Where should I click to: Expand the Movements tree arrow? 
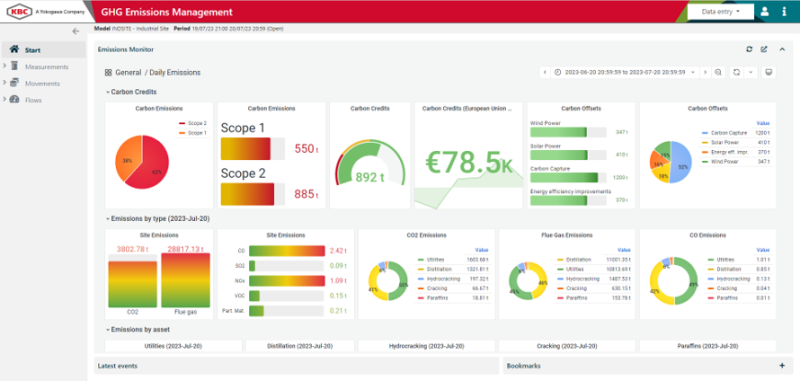click(x=5, y=83)
